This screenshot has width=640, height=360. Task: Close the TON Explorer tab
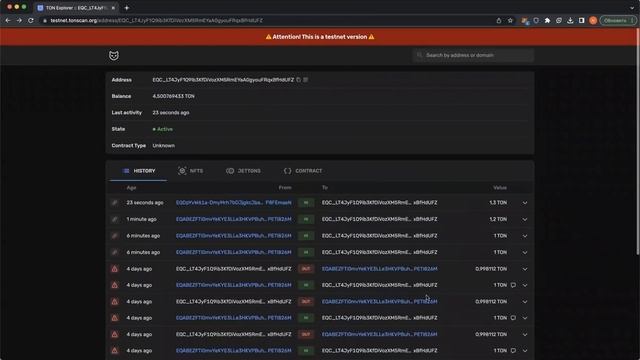113,8
